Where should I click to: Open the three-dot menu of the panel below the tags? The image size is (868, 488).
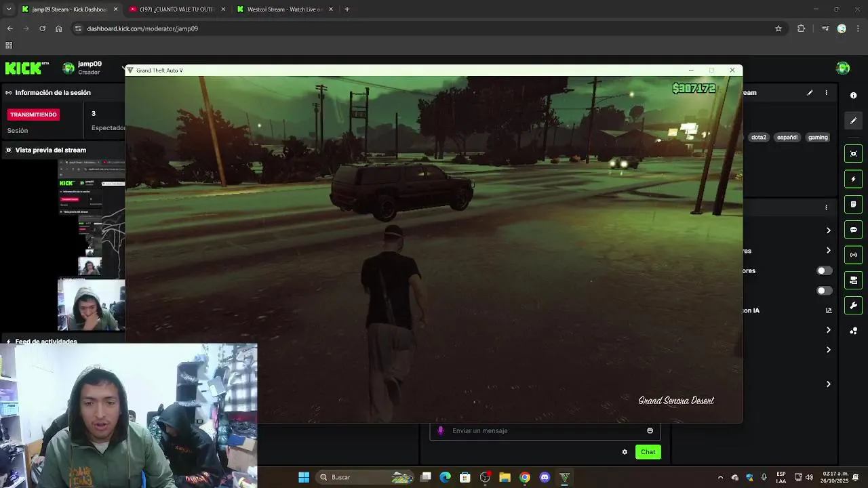coord(826,207)
